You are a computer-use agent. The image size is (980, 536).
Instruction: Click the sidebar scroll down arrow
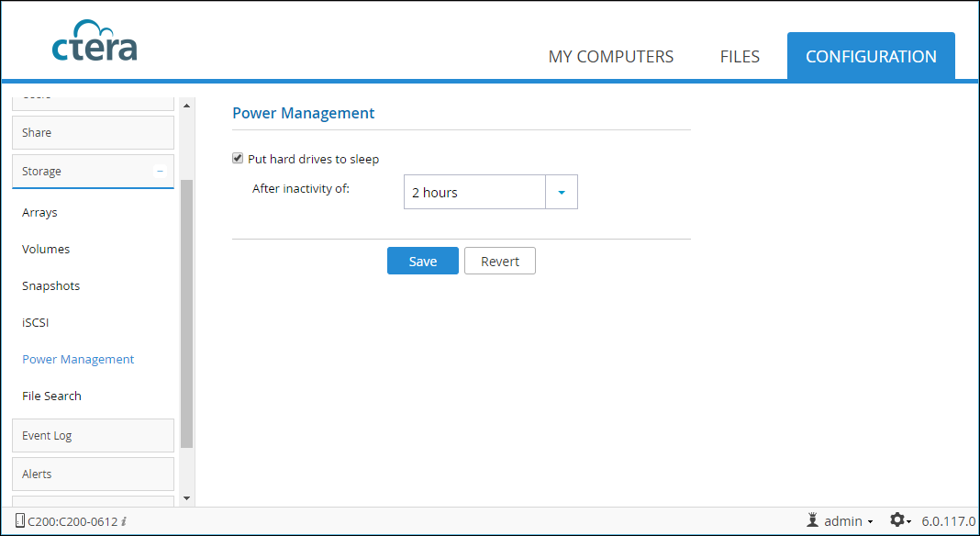186,498
